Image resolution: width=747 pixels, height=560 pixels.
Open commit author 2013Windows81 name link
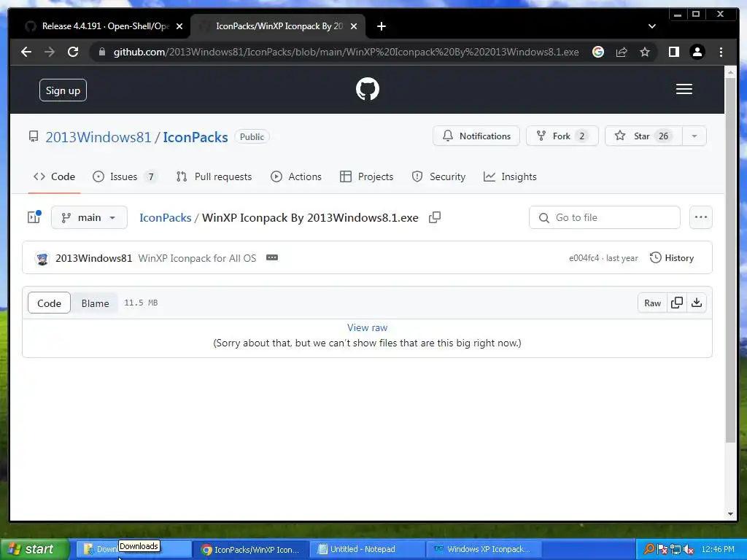click(93, 258)
